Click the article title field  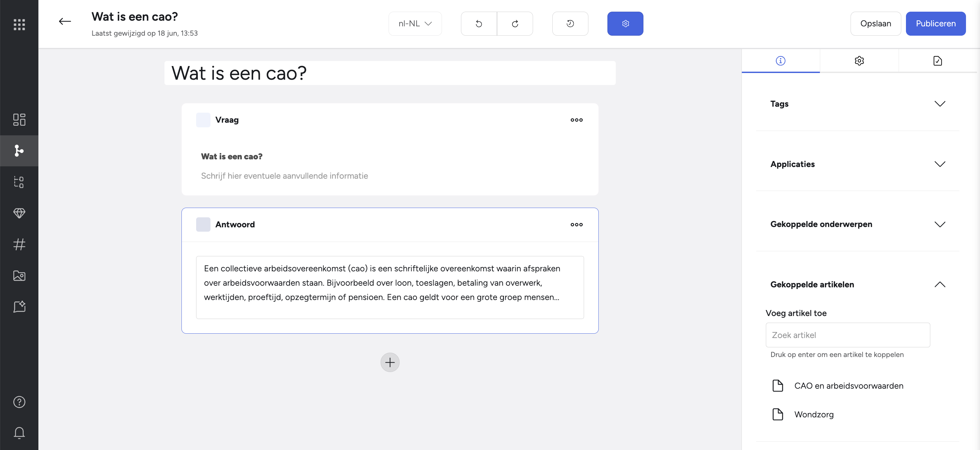pos(390,73)
